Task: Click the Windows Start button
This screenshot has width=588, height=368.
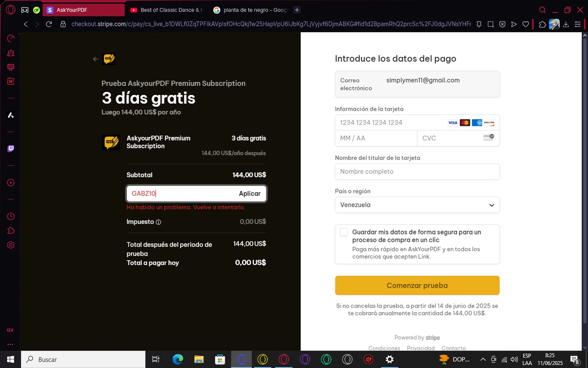Action: point(11,359)
